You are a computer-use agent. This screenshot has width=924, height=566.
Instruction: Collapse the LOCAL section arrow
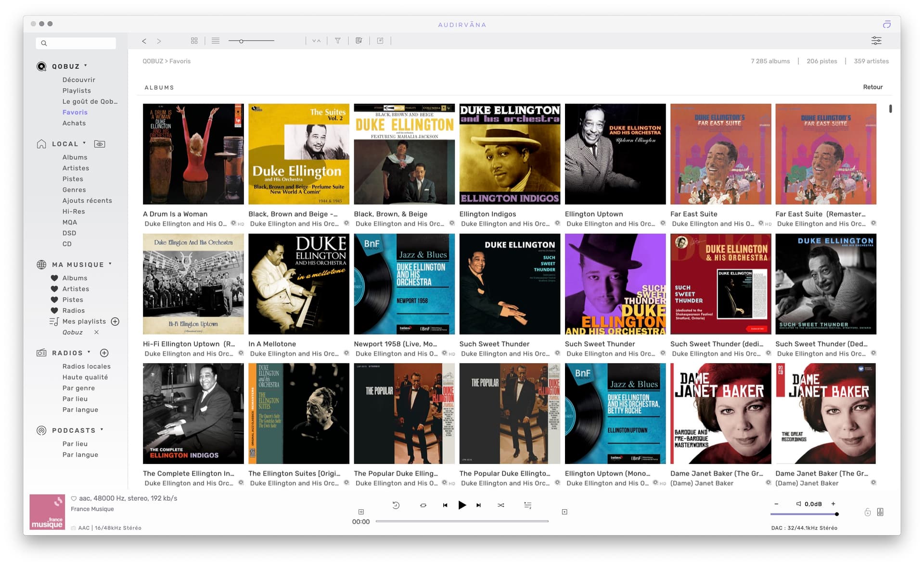pyautogui.click(x=84, y=143)
